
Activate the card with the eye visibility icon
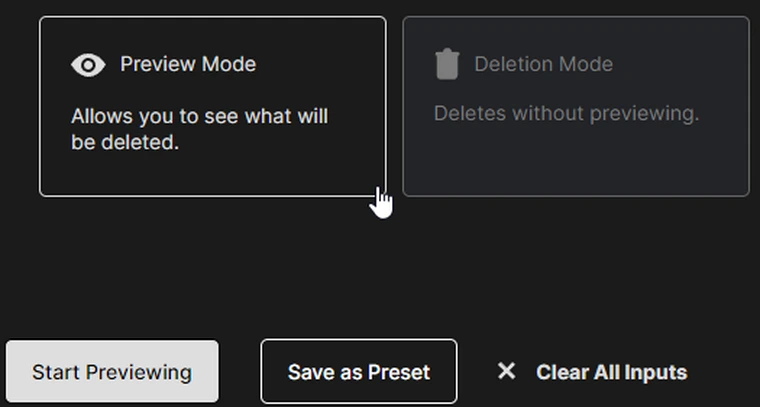(213, 107)
